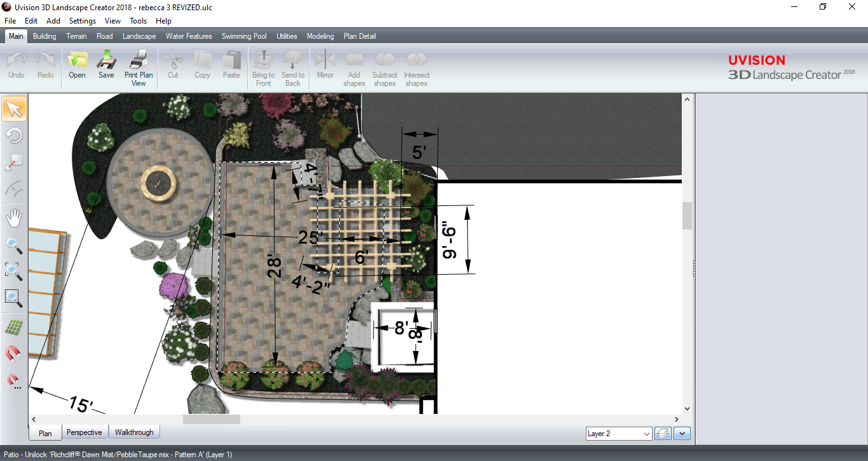Toggle the green grid display
Viewport: 868px width, 461px height.
(14, 327)
